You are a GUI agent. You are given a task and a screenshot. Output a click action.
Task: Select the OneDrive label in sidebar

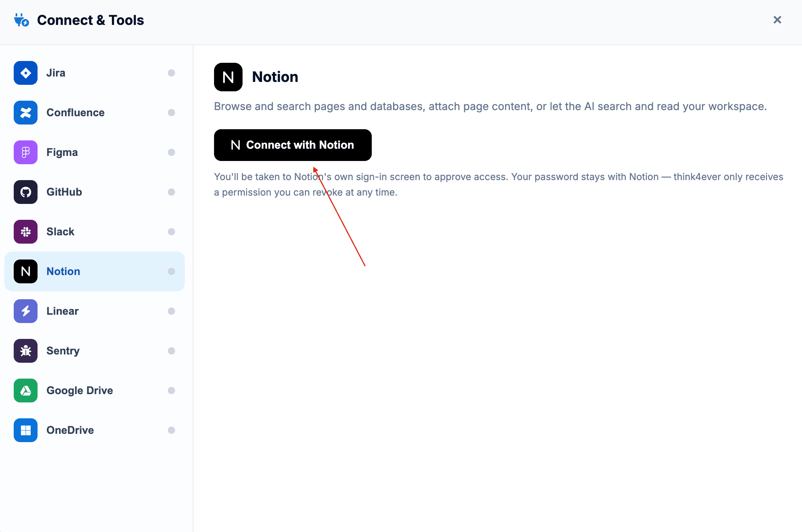point(70,430)
